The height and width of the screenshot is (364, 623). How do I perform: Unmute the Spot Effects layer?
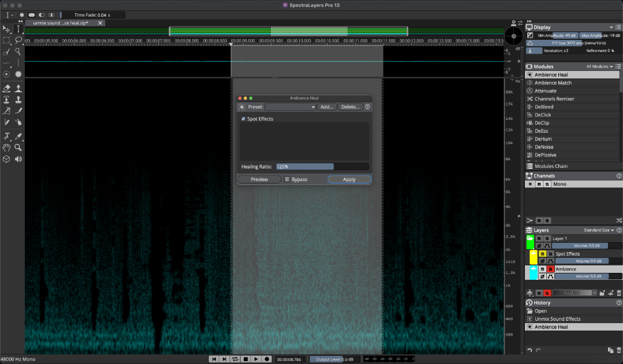point(542,253)
